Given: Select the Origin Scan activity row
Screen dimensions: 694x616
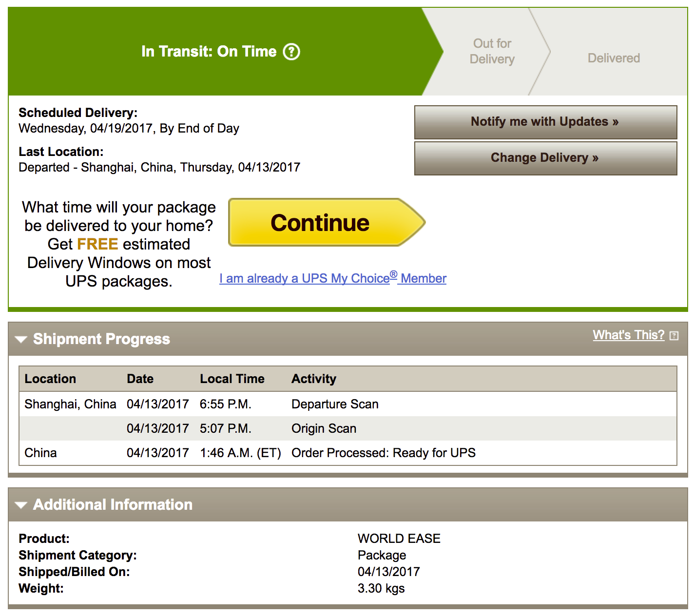Looking at the screenshot, I should tap(324, 428).
